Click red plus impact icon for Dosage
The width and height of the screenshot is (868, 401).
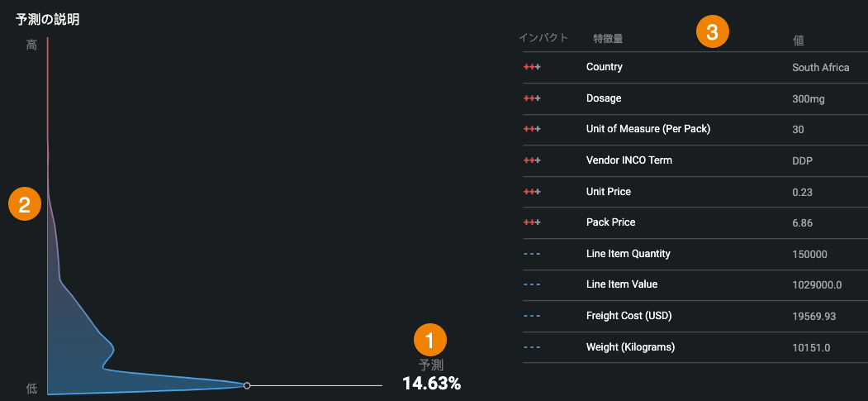pos(532,98)
